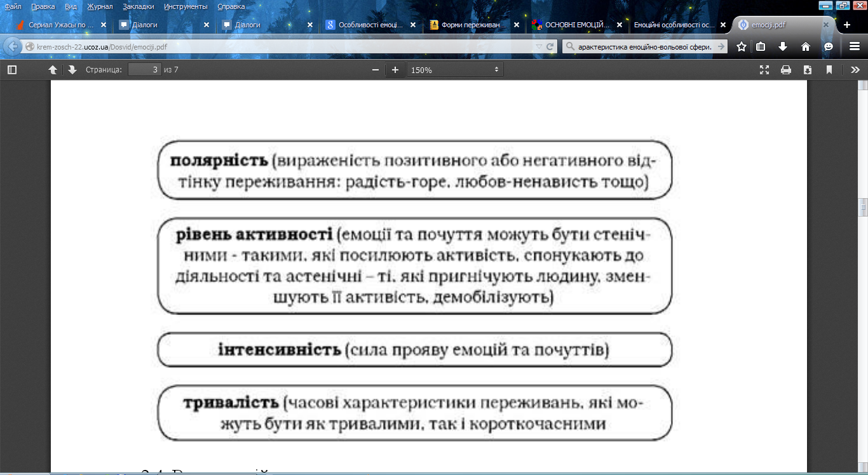Screen dimensions: 868x475
Task: Close the Емоційні особливості tab
Action: tap(722, 25)
